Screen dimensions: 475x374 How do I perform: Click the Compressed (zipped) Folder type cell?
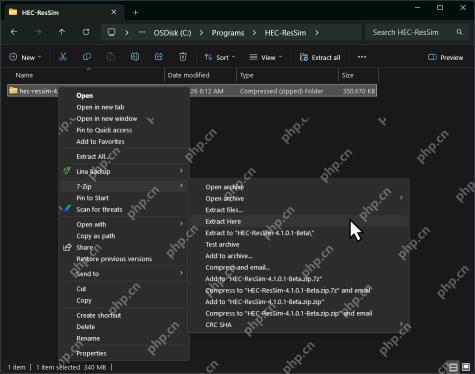[x=281, y=91]
